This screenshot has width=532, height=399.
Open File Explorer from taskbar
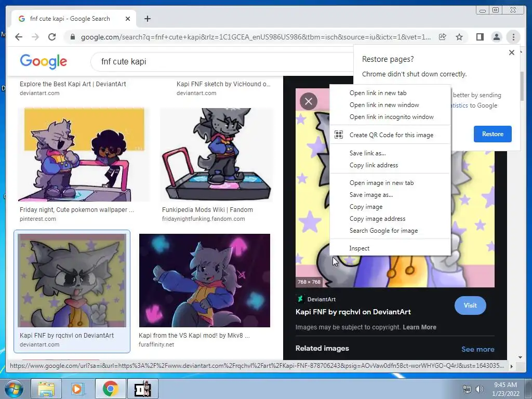(x=46, y=389)
